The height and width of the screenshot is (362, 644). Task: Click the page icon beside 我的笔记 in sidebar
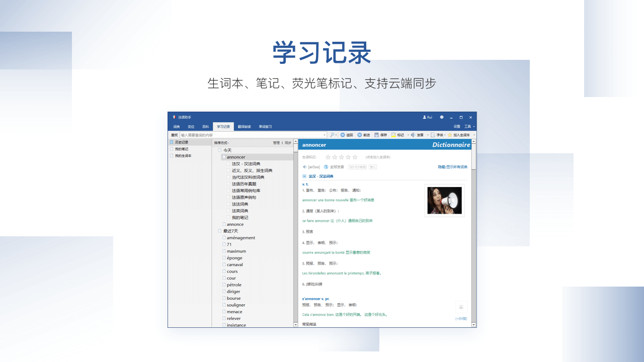point(172,149)
